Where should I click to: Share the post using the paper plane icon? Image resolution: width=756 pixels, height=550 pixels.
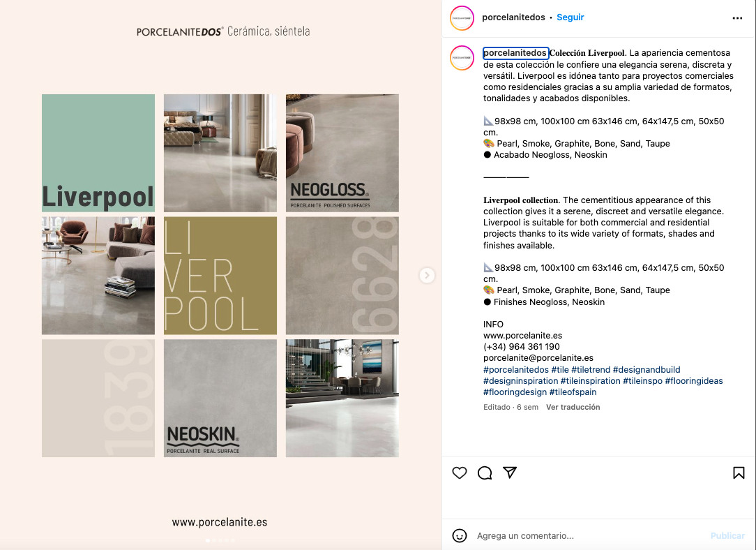[510, 473]
